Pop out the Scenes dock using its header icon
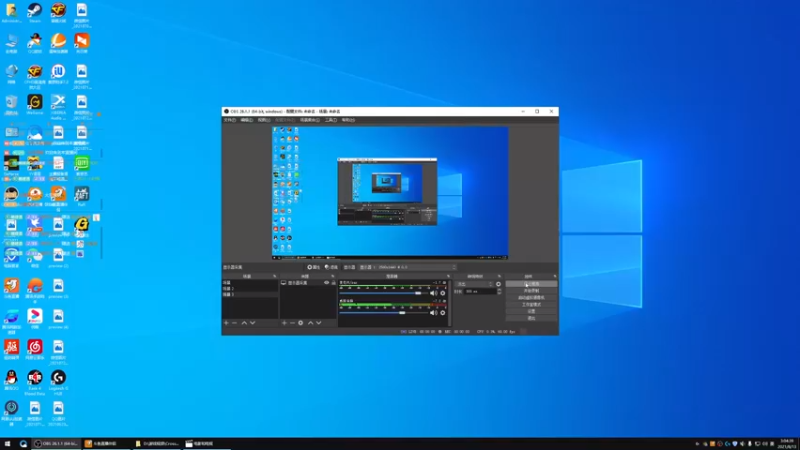This screenshot has width=800, height=450. point(274,276)
